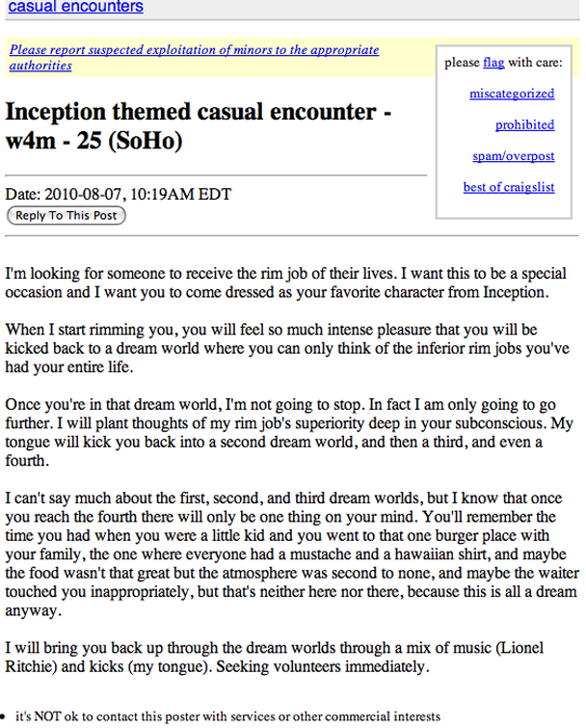Click the "please" text in the flag box
586x728 pixels.
(462, 63)
